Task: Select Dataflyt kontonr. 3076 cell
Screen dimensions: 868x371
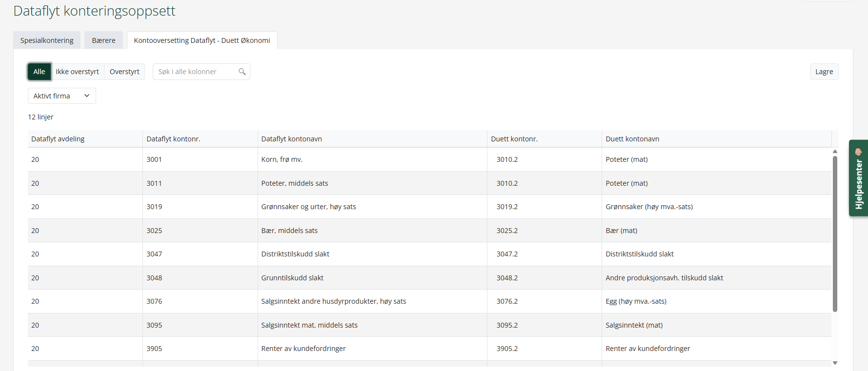Action: (x=200, y=301)
